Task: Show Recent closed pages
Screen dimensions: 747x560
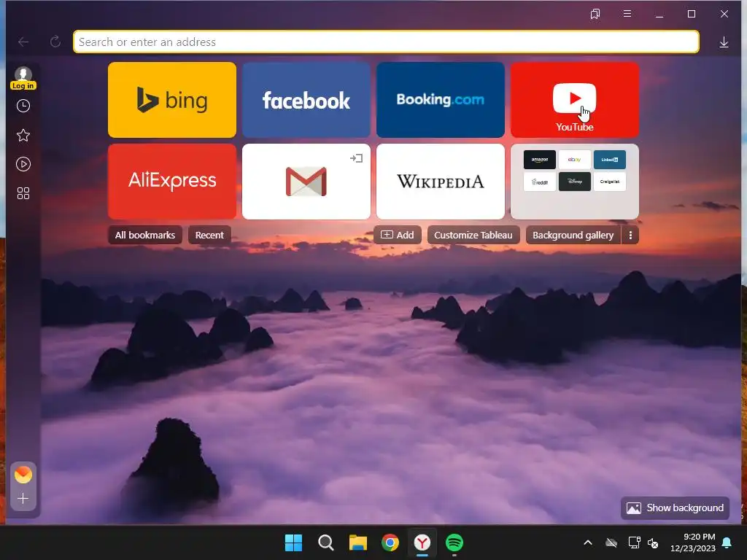Action: coord(209,235)
